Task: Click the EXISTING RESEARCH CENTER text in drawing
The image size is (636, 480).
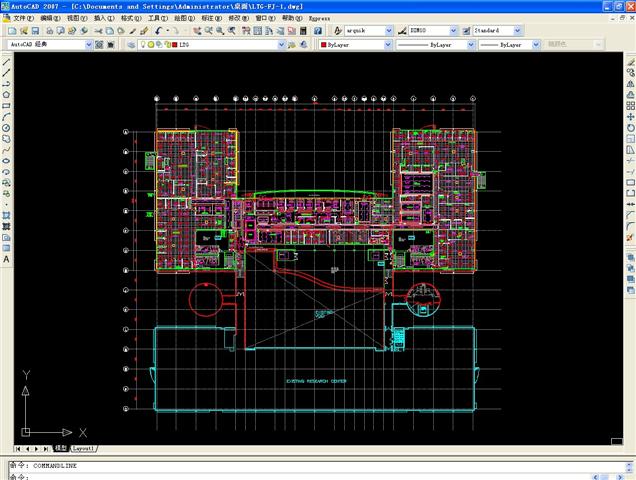Action: tap(316, 381)
